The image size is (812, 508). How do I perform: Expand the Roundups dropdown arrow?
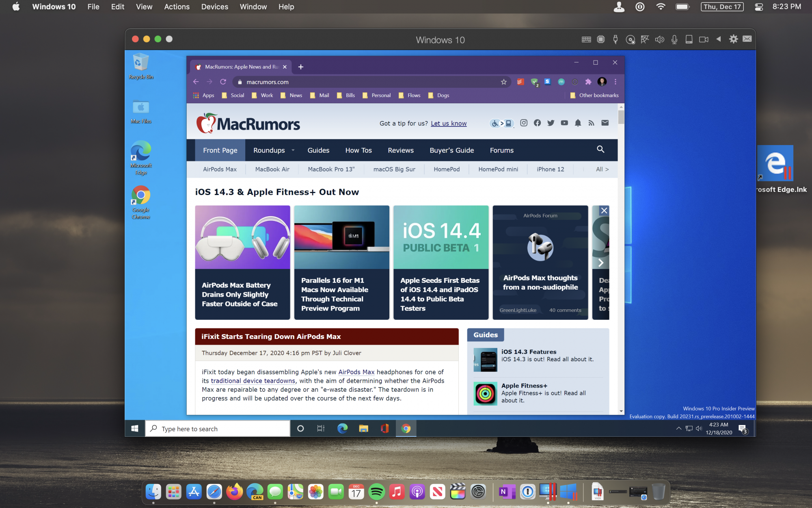293,150
